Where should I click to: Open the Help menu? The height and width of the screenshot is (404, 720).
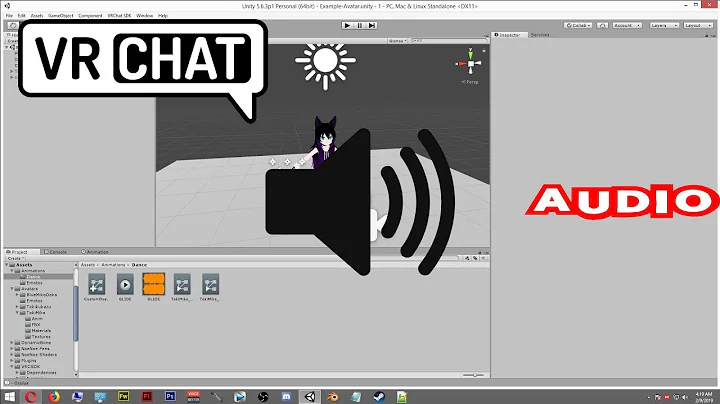[163, 16]
